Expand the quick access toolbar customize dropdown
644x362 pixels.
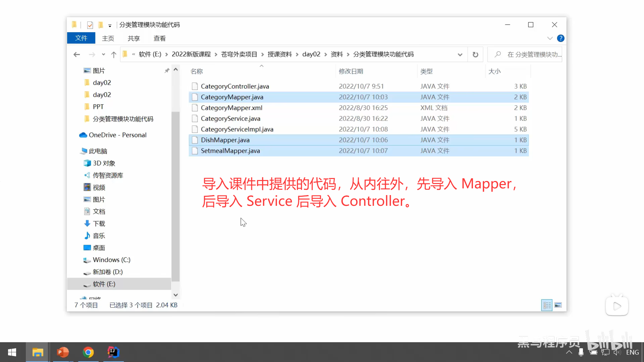(x=109, y=25)
